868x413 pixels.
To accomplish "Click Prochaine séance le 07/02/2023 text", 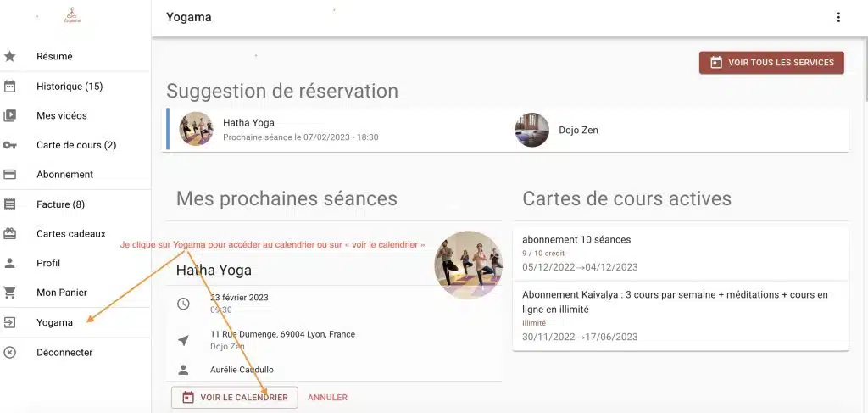I will [x=301, y=137].
